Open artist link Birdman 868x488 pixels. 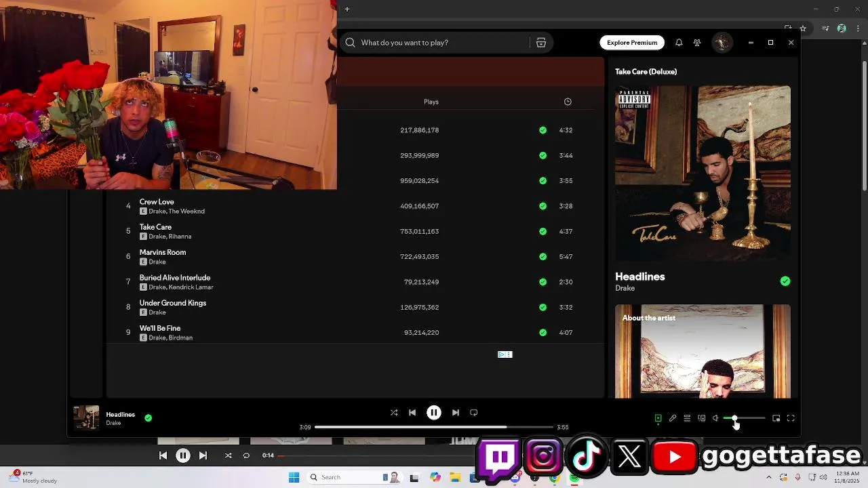pos(180,338)
